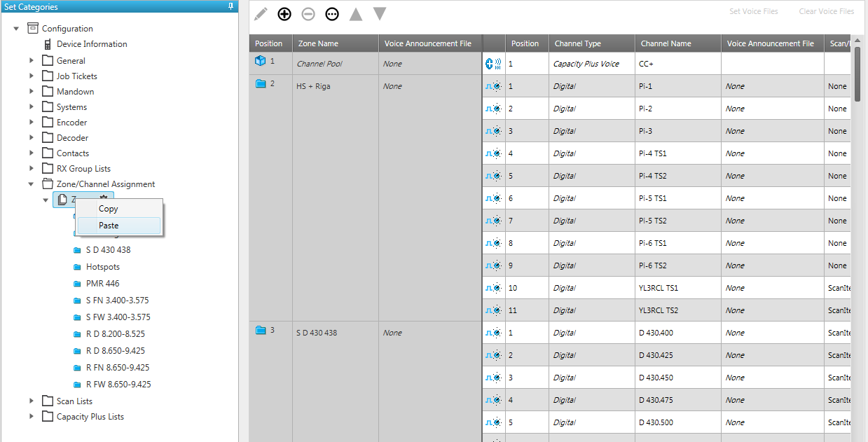This screenshot has width=868, height=442.
Task: Click the pencil edit icon in toolbar
Action: coord(261,14)
